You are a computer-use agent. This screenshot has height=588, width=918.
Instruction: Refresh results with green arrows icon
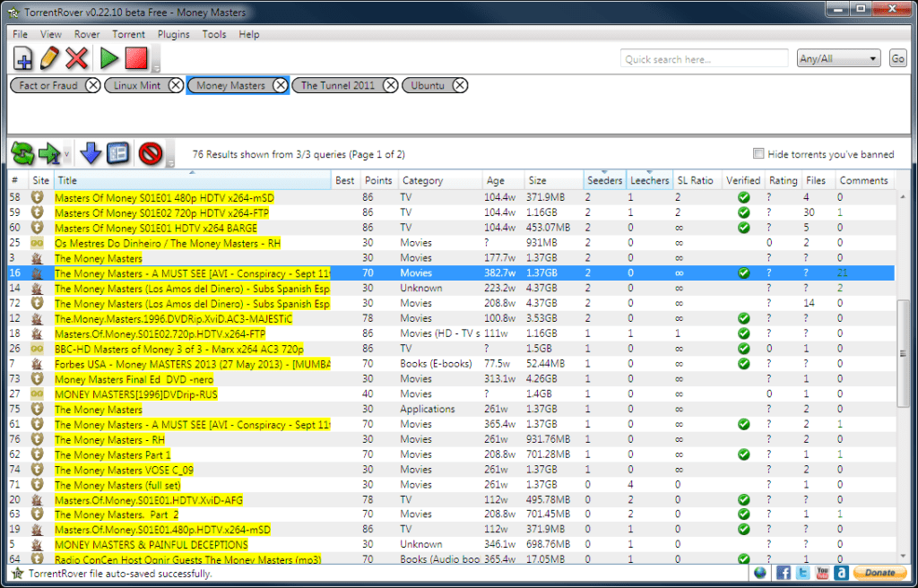[22, 153]
